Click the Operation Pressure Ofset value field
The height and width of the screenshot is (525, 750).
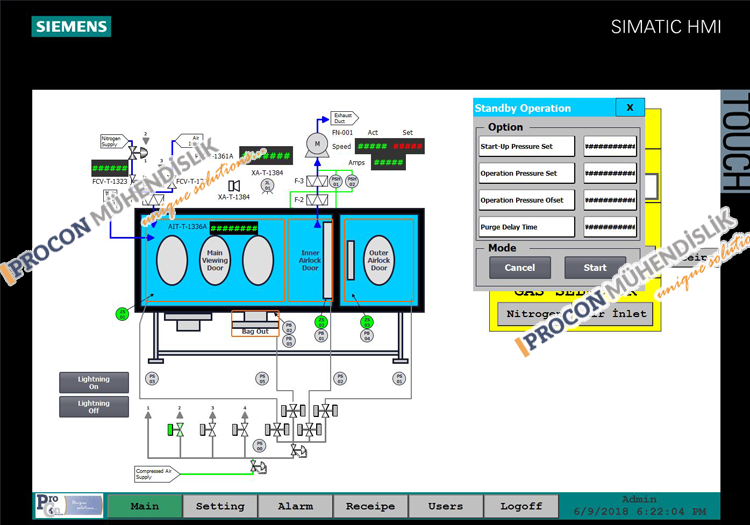(610, 200)
